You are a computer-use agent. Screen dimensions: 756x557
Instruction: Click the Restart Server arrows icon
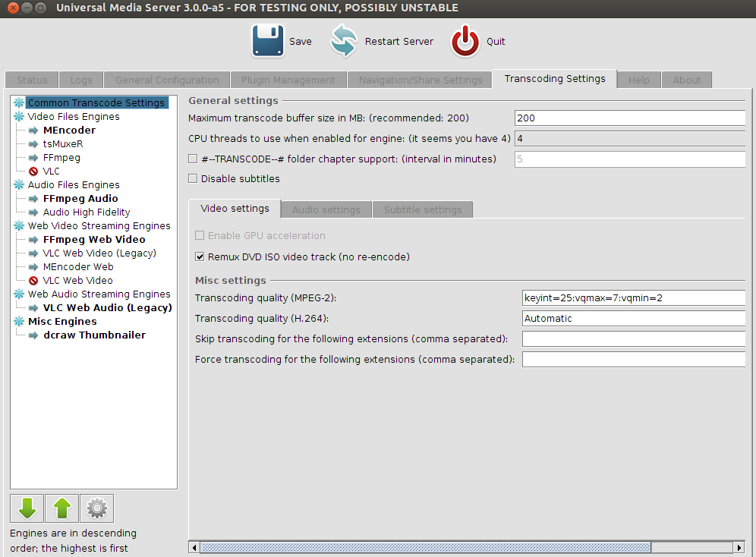(344, 42)
